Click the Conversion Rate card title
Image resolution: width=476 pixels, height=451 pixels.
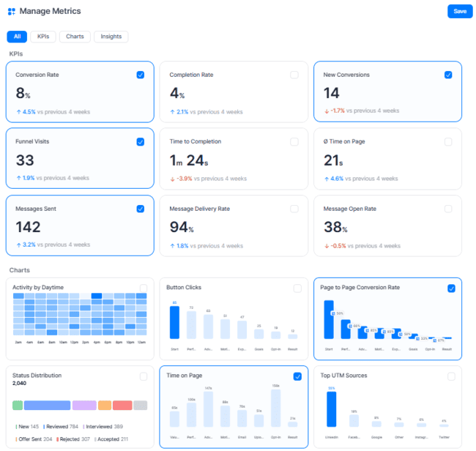tap(37, 75)
